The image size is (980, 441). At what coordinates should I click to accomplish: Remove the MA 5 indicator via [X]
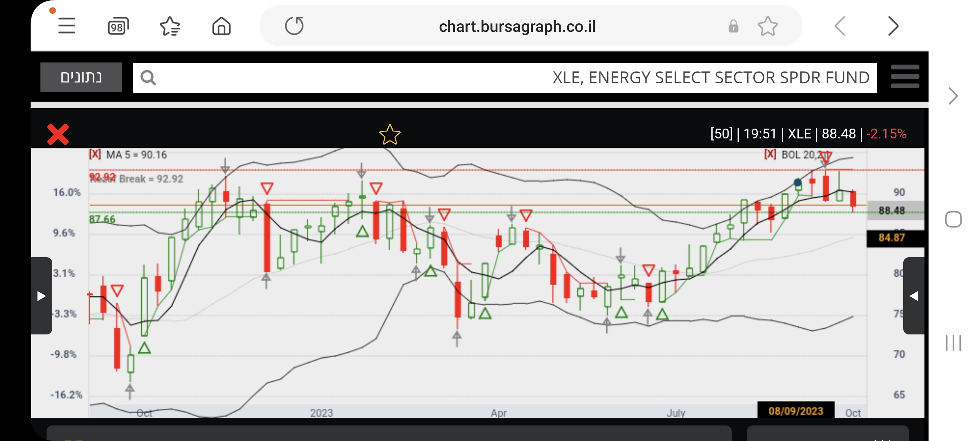coord(95,154)
